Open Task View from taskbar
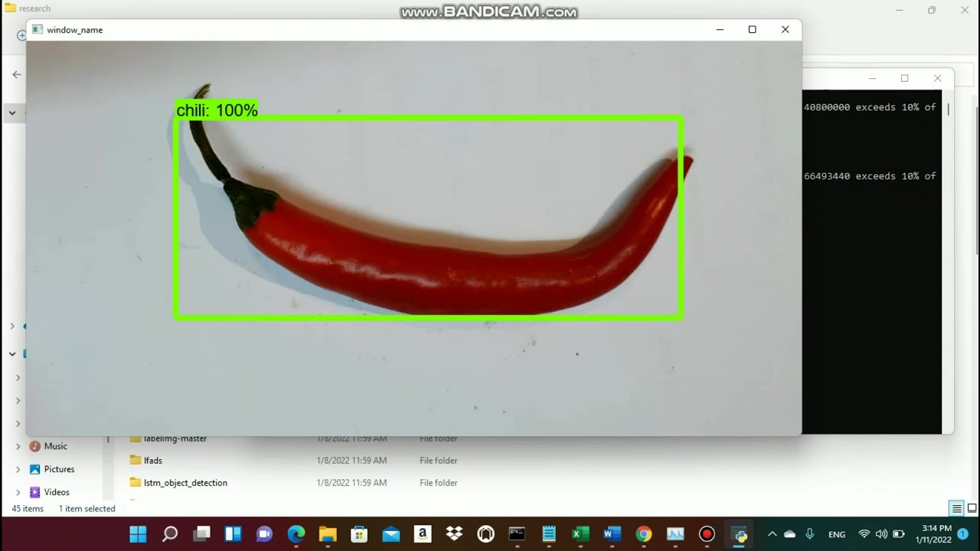The image size is (980, 551). (x=201, y=533)
